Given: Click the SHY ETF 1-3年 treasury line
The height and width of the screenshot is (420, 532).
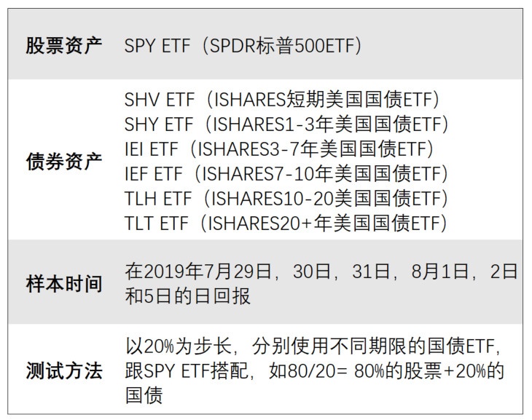Looking at the screenshot, I should click(x=286, y=124).
